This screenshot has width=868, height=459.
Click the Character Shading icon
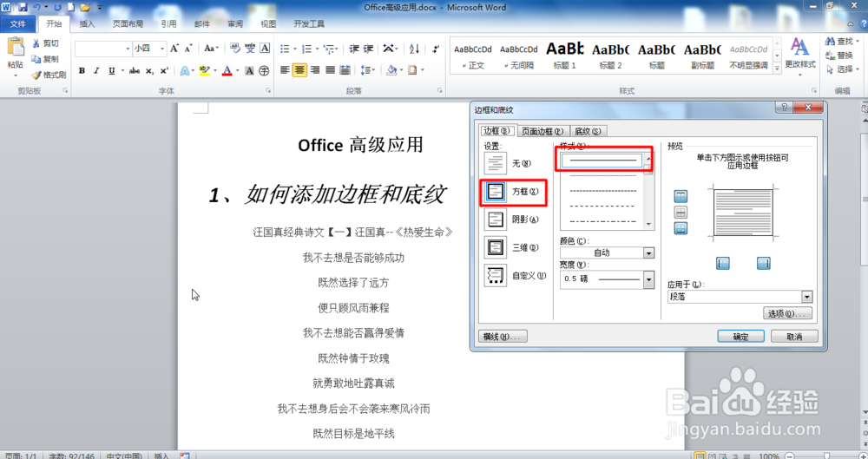(249, 71)
